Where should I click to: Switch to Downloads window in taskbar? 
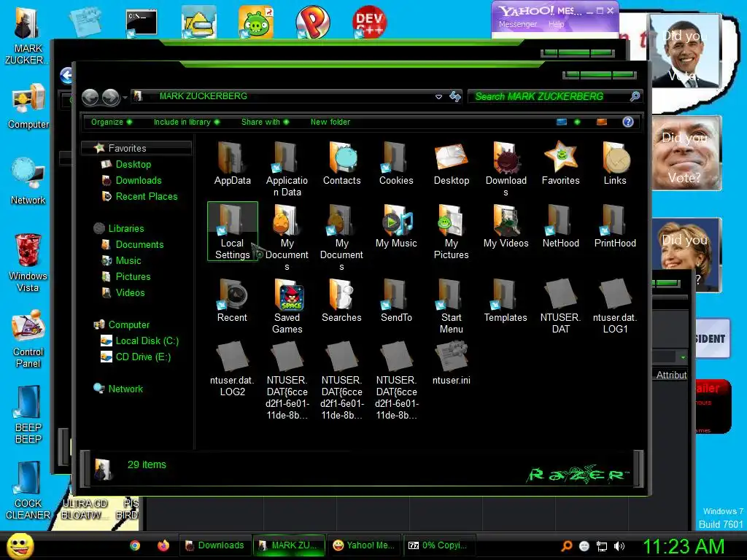click(x=215, y=545)
